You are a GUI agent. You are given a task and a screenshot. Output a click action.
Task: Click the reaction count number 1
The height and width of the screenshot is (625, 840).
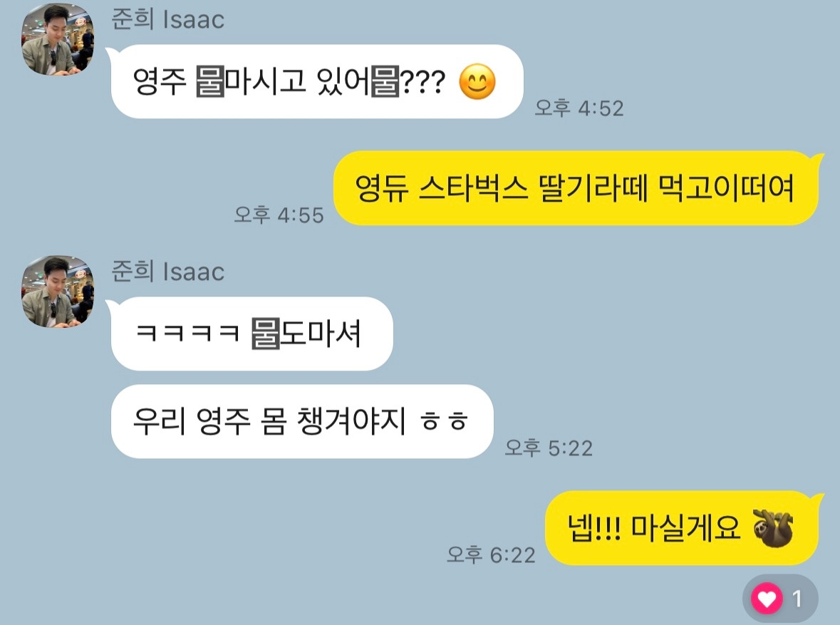pos(797,599)
